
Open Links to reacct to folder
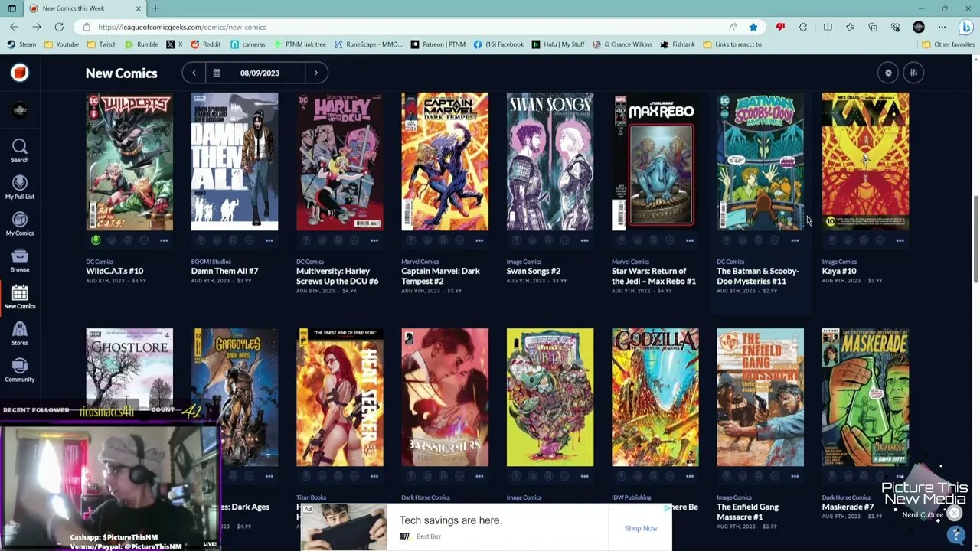click(732, 44)
